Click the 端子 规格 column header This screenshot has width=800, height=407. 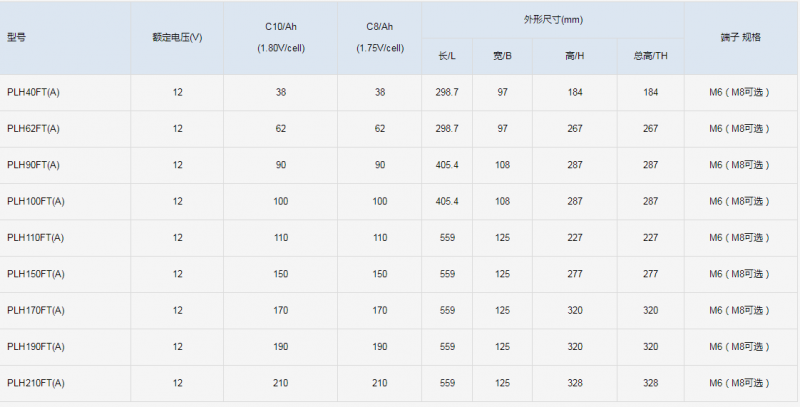(741, 37)
